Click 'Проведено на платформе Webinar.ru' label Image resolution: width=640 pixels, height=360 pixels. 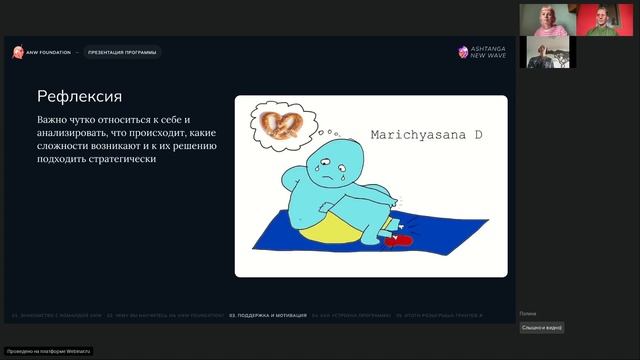49,351
